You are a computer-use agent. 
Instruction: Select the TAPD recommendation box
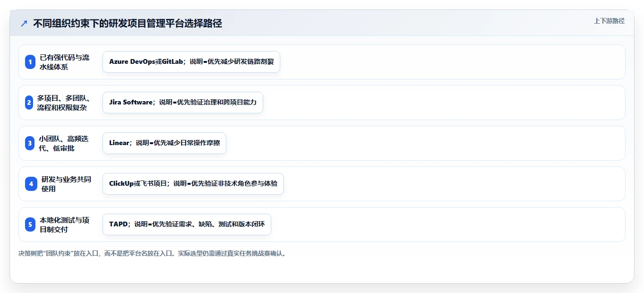point(187,224)
